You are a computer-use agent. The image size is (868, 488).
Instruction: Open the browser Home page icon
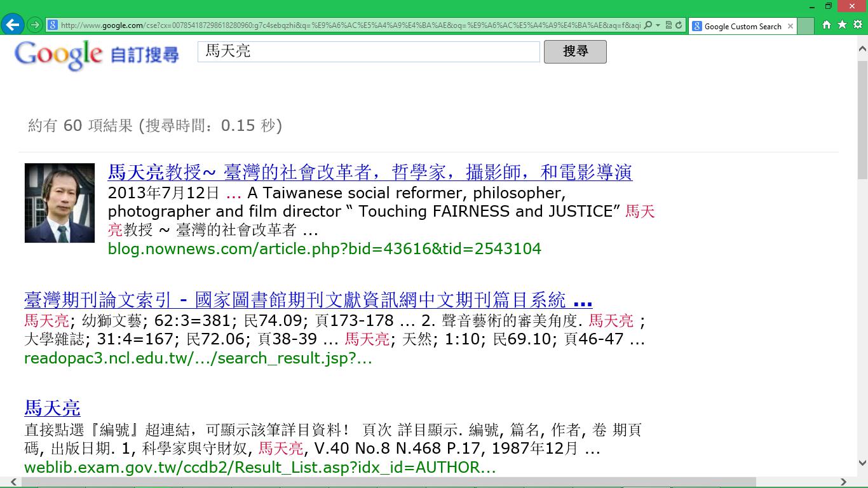pyautogui.click(x=827, y=25)
